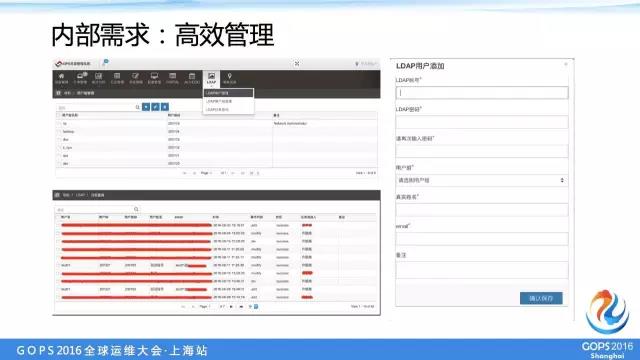Click the first blue add button above user-group table
The height and width of the screenshot is (360, 640).
click(146, 107)
